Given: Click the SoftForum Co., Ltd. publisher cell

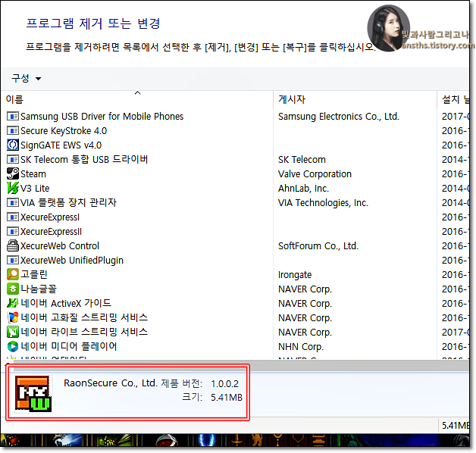Looking at the screenshot, I should [318, 245].
